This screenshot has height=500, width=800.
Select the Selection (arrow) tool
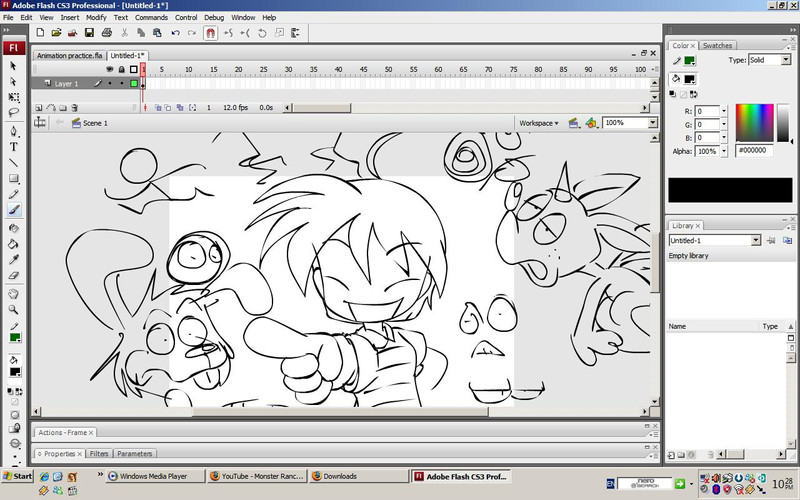pyautogui.click(x=13, y=66)
